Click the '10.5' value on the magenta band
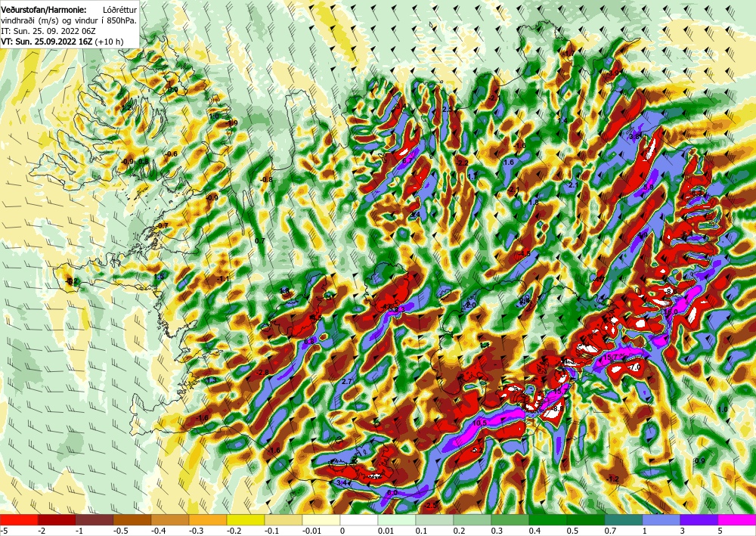Screen dimensions: 756x536 click(x=480, y=423)
